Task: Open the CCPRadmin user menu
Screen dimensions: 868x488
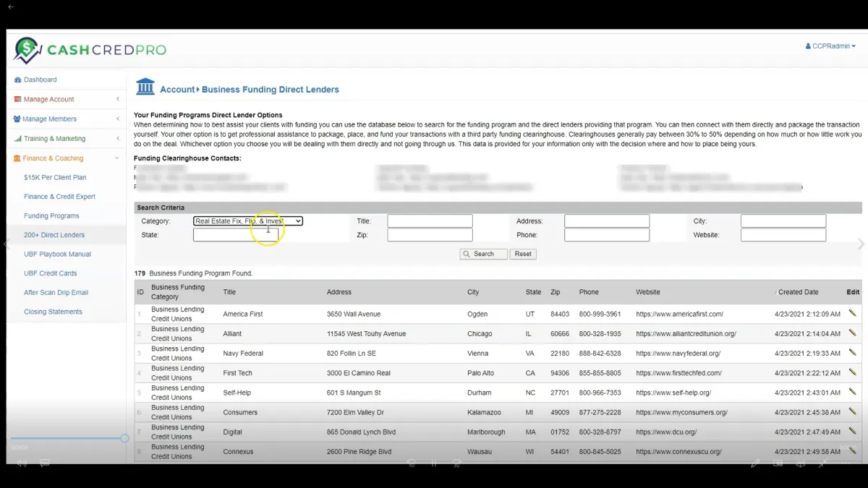Action: click(830, 46)
